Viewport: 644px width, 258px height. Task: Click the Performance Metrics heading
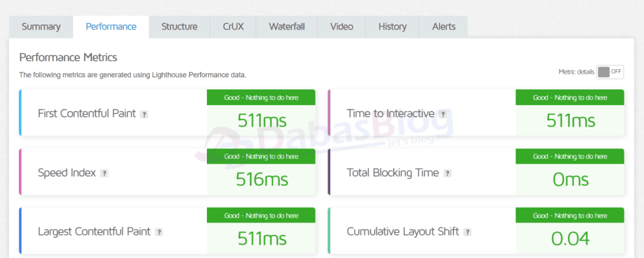point(68,57)
